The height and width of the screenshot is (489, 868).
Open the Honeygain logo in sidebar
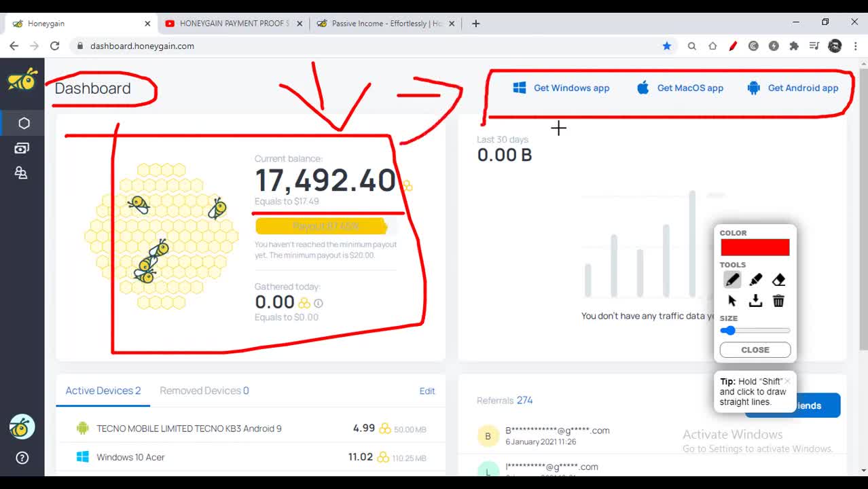click(22, 79)
